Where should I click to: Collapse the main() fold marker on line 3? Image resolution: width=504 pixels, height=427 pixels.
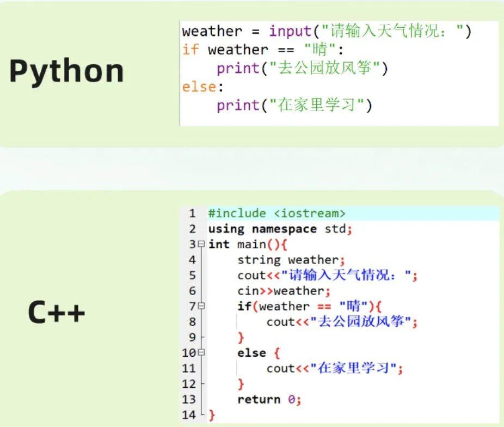[x=201, y=243]
